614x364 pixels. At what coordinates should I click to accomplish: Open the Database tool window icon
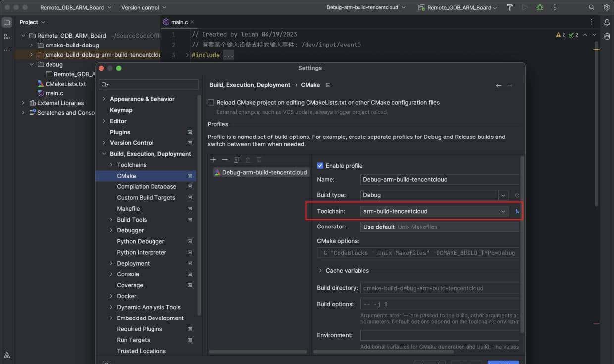607,37
